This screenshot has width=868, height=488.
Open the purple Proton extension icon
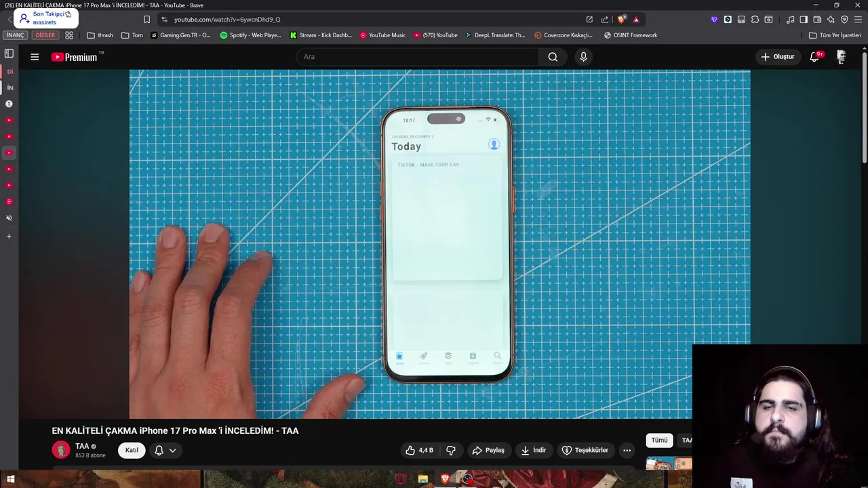click(714, 20)
